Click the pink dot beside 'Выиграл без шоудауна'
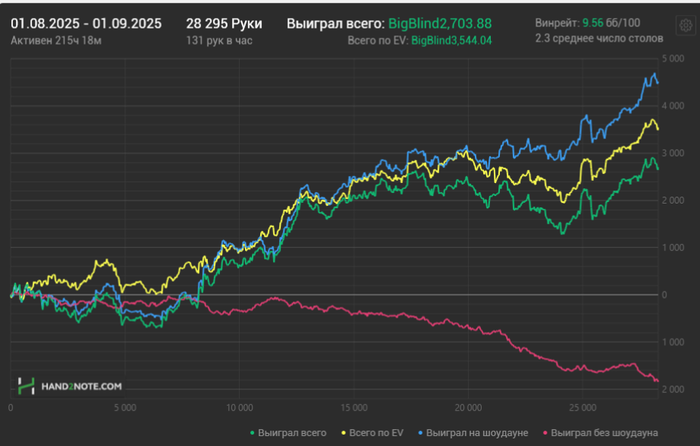Screen dimensions: 700x446 click(x=546, y=433)
